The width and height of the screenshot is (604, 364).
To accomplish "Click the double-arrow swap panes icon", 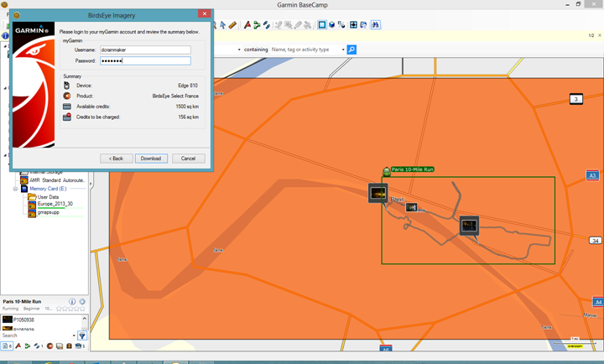I will (363, 25).
